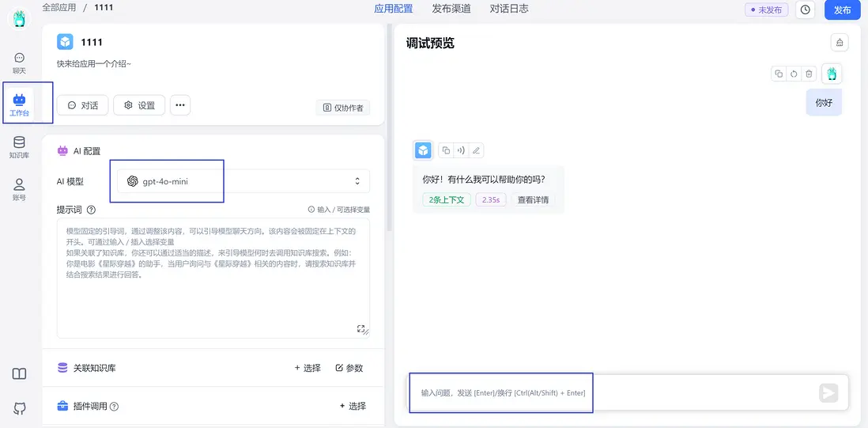Viewport: 868px width, 428px height.
Task: Open the 聊天 chat sidebar item
Action: pos(20,63)
